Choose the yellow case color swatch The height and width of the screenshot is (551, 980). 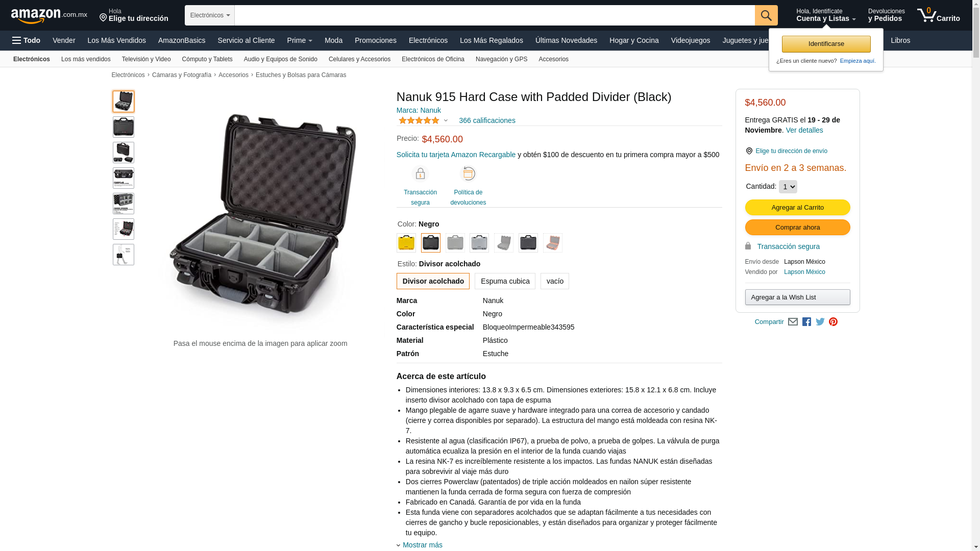406,243
